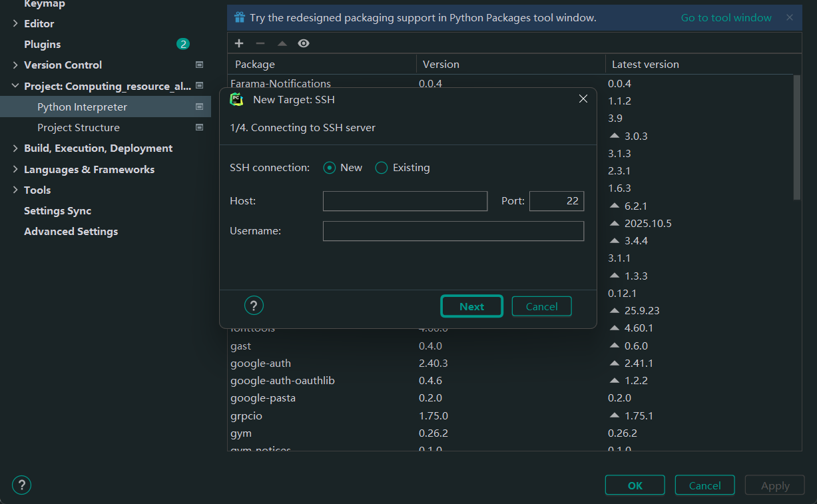
Task: Expand the Editor settings section
Action: [15, 23]
